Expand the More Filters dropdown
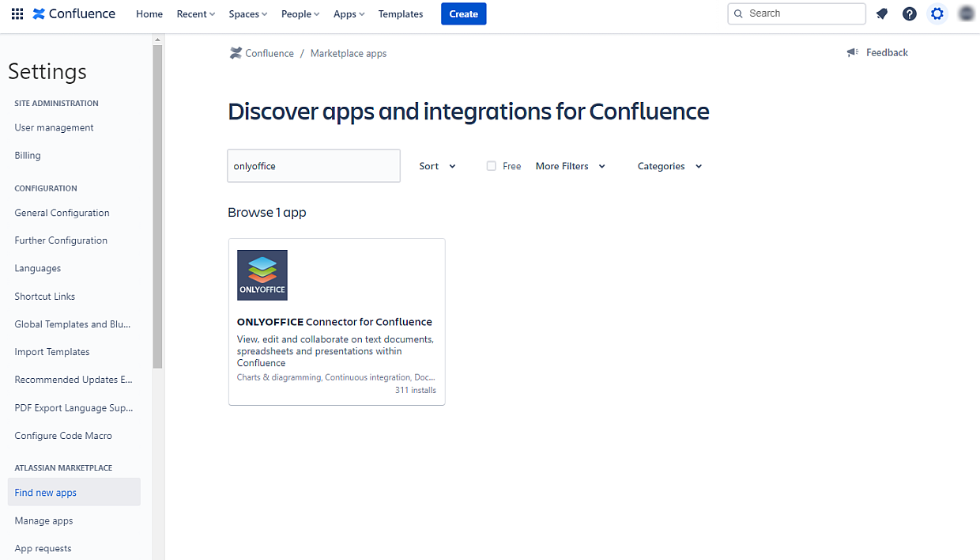The image size is (980, 560). [569, 166]
